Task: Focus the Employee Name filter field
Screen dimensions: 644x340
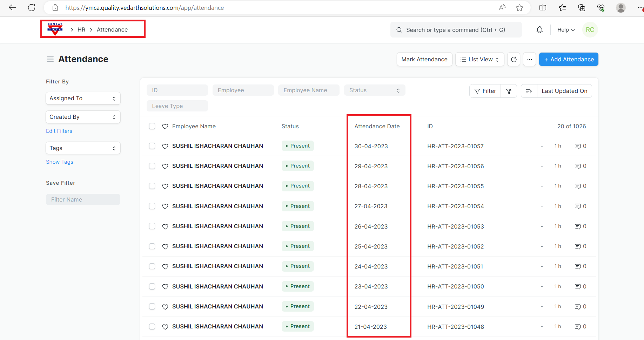Action: pyautogui.click(x=308, y=90)
